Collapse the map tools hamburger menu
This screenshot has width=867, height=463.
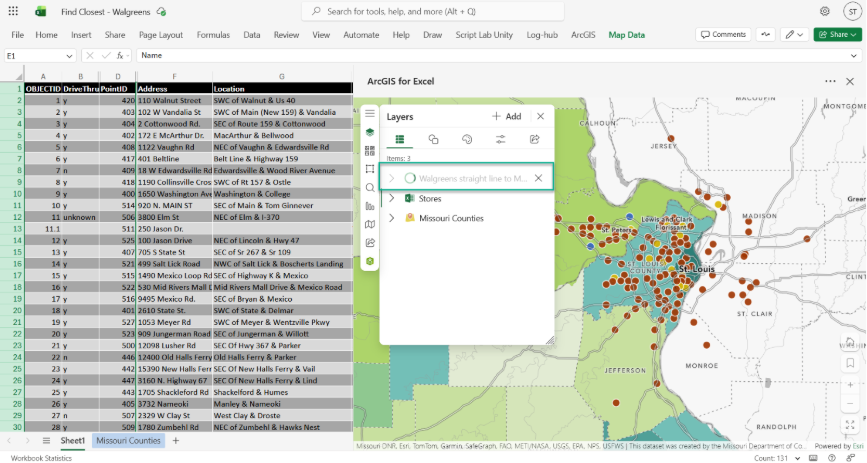coord(370,113)
